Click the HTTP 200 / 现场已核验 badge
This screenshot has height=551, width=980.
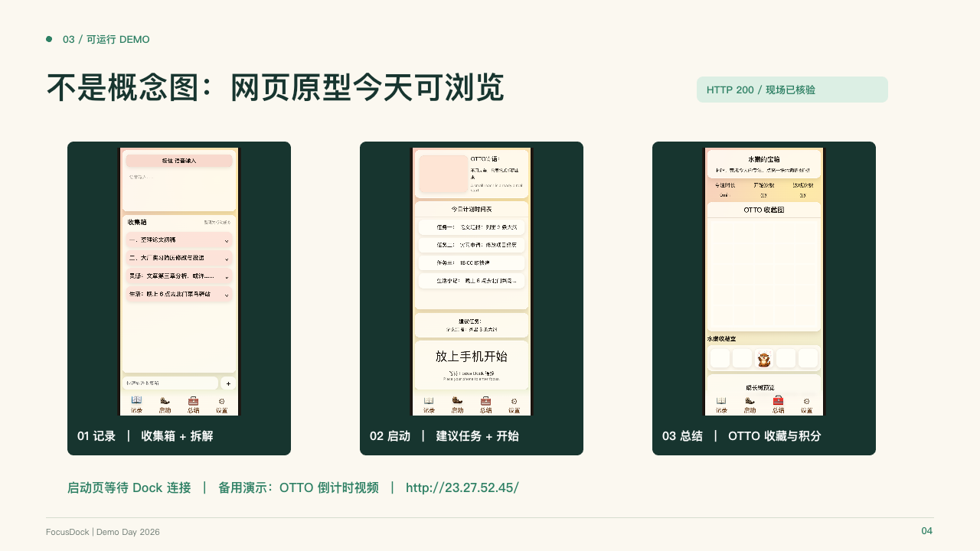(792, 90)
